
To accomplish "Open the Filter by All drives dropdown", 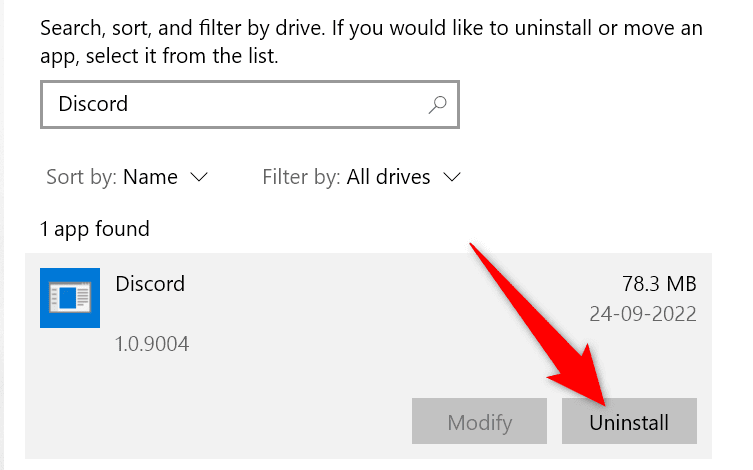I will coord(388,177).
